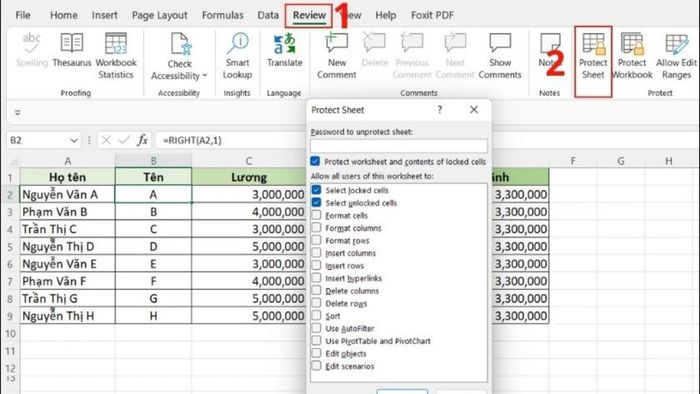Screen dimensions: 700x394
Task: Click the Next Comment icon
Action: (x=455, y=43)
